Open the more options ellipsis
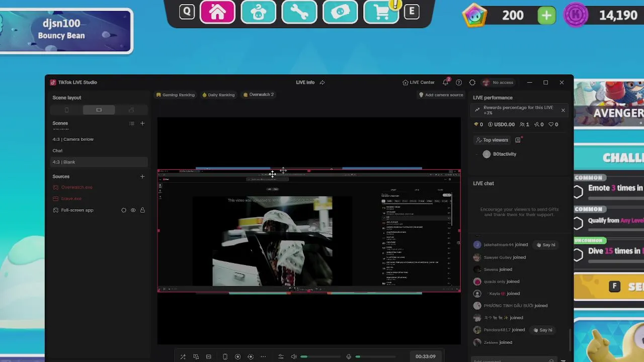Viewport: 644px width, 362px height. coord(263,356)
